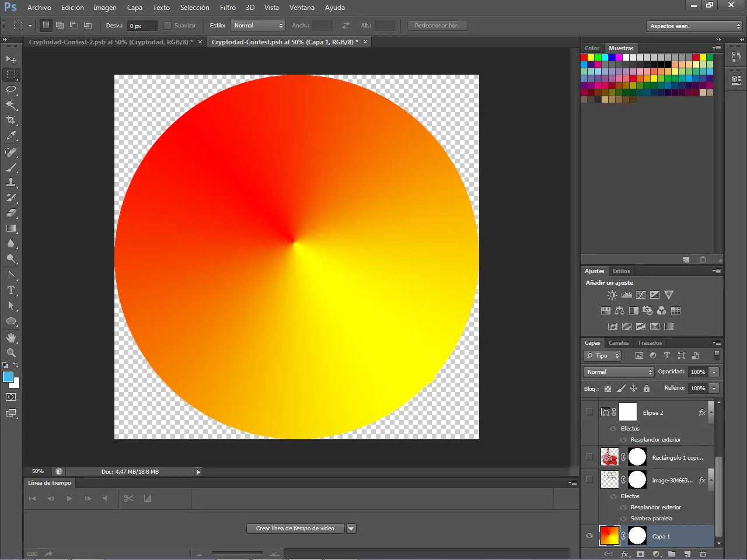Select the Horizontal Type tool
The width and height of the screenshot is (747, 560).
point(11,290)
